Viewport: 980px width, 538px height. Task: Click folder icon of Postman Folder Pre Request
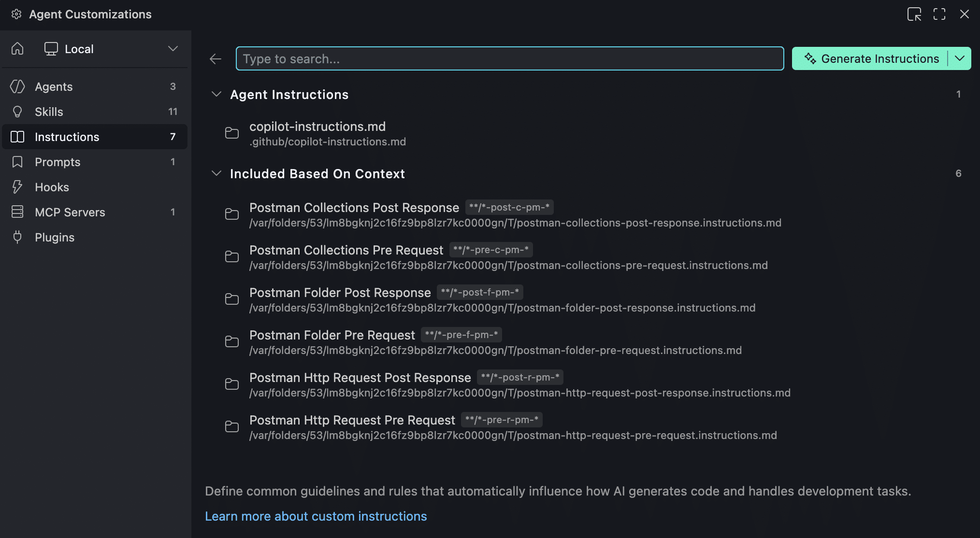point(232,341)
